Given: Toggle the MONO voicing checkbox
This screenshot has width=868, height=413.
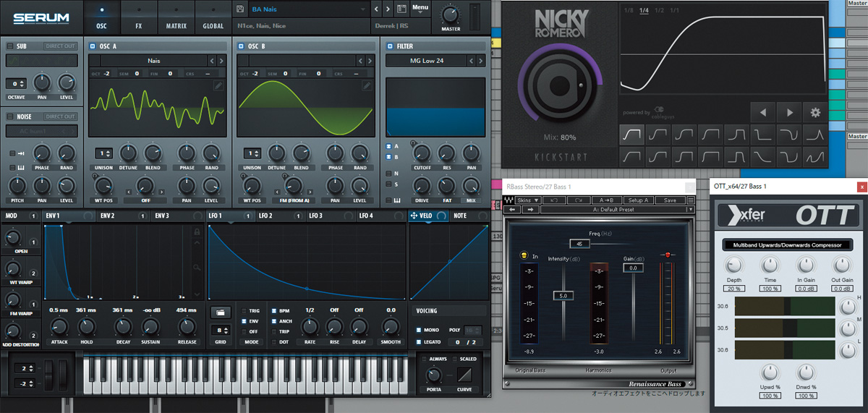Looking at the screenshot, I should [x=420, y=330].
